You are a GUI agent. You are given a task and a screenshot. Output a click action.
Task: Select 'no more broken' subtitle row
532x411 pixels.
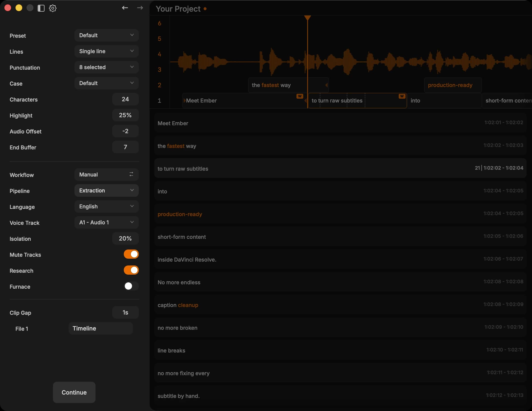coord(340,328)
